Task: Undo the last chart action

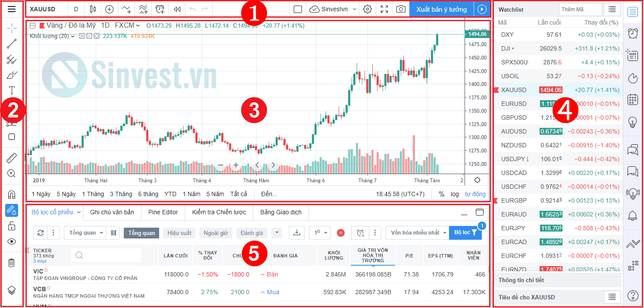Action: (193, 9)
